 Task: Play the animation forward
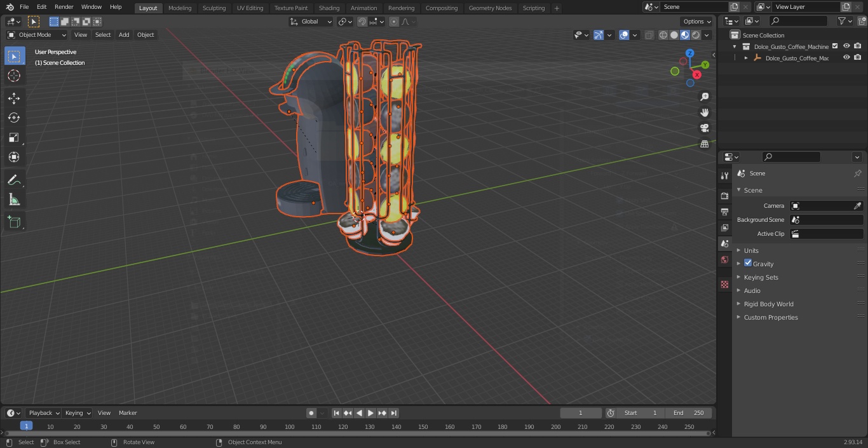[370, 413]
